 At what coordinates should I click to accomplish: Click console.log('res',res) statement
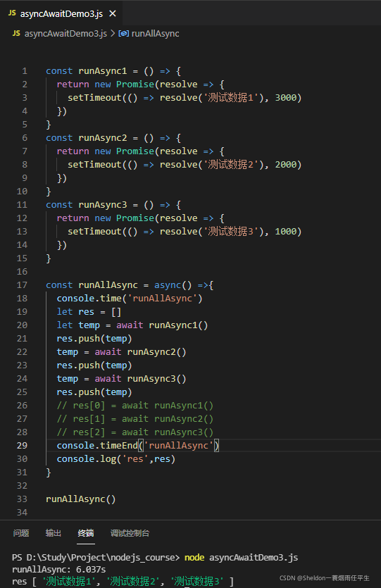116,459
